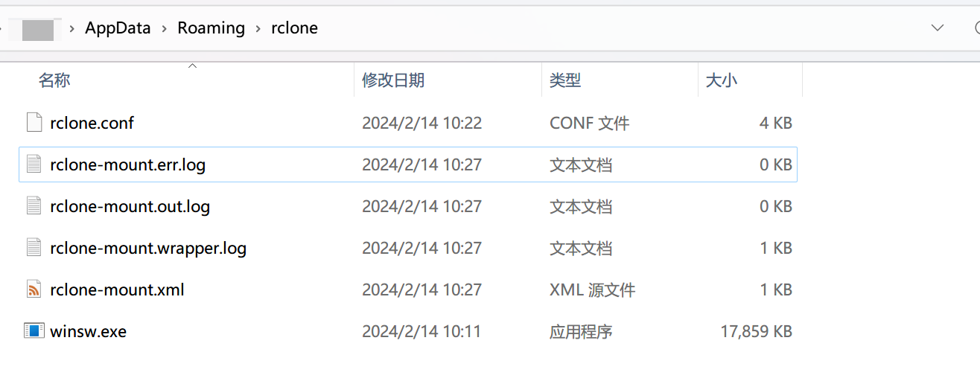980x387 pixels.
Task: Click the rclone.conf file icon
Action: click(x=34, y=123)
